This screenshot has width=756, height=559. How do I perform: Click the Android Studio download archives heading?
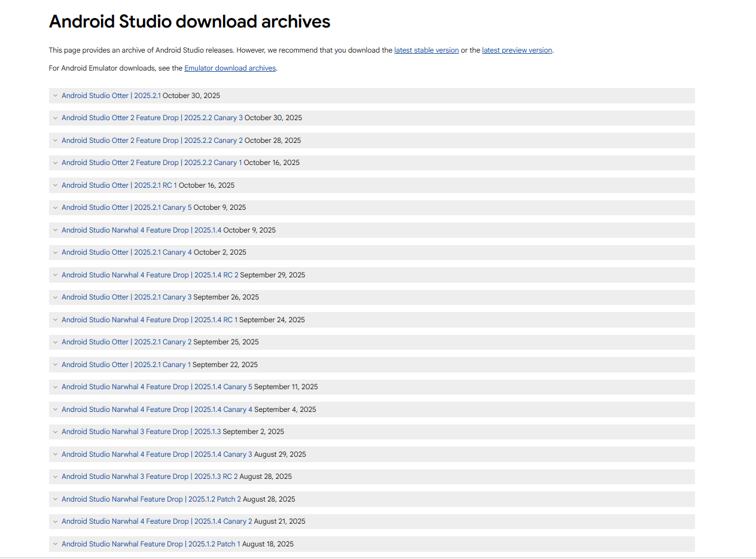190,22
